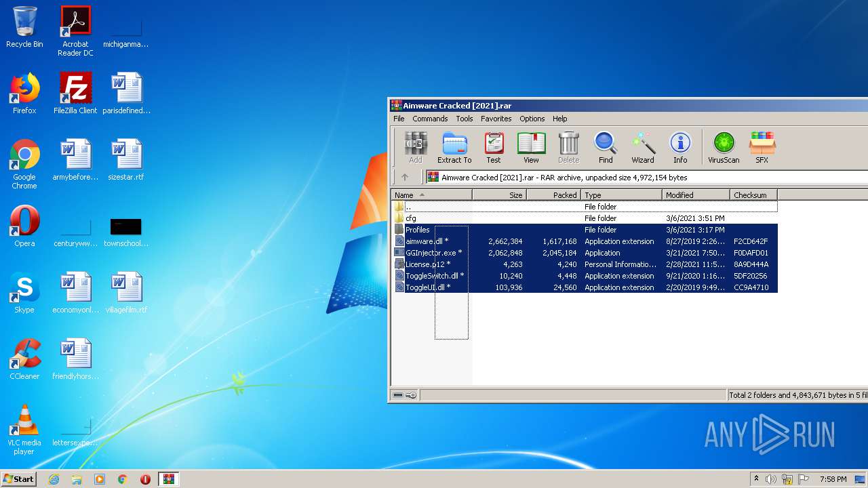Show archive Info icon
The width and height of the screenshot is (868, 488).
click(x=680, y=148)
